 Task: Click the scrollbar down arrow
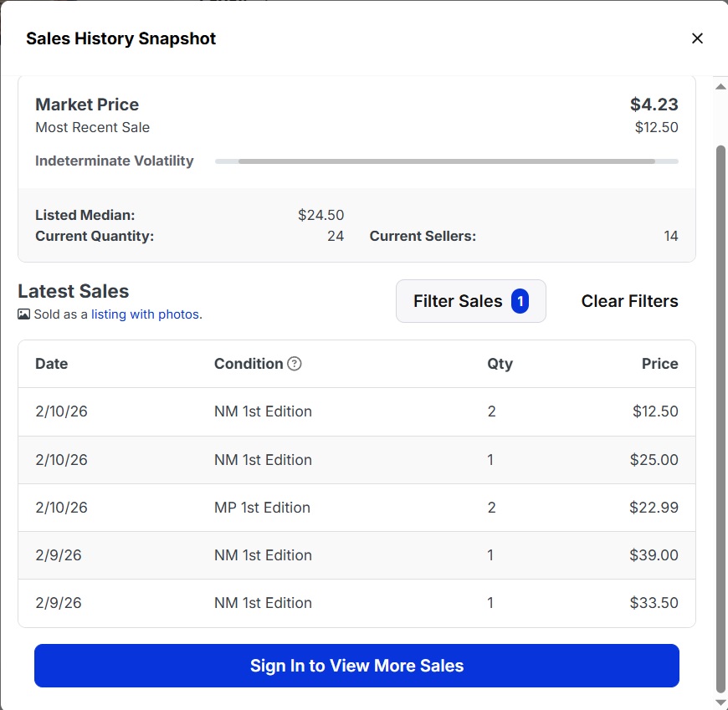[720, 702]
